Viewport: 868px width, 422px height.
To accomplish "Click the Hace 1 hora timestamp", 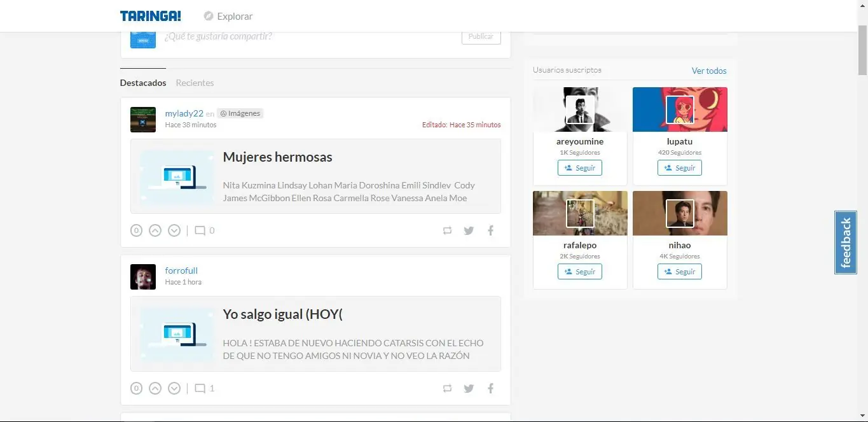I will 183,282.
